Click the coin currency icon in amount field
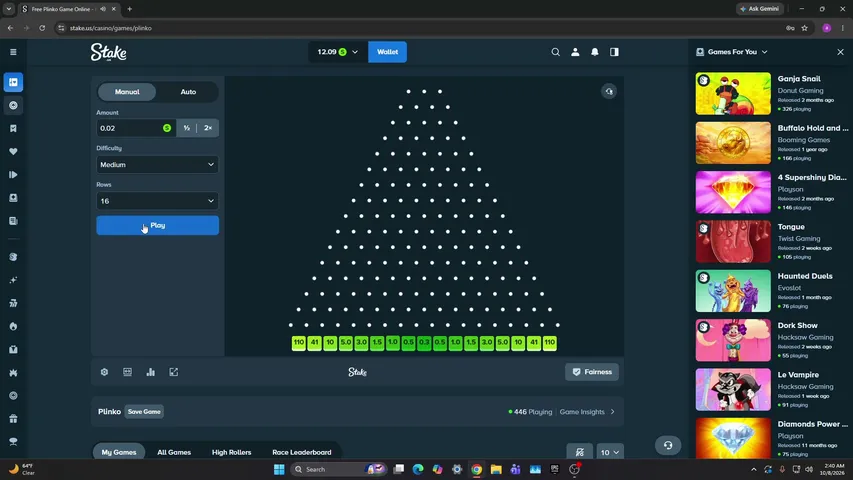Image resolution: width=853 pixels, height=480 pixels. tap(167, 128)
